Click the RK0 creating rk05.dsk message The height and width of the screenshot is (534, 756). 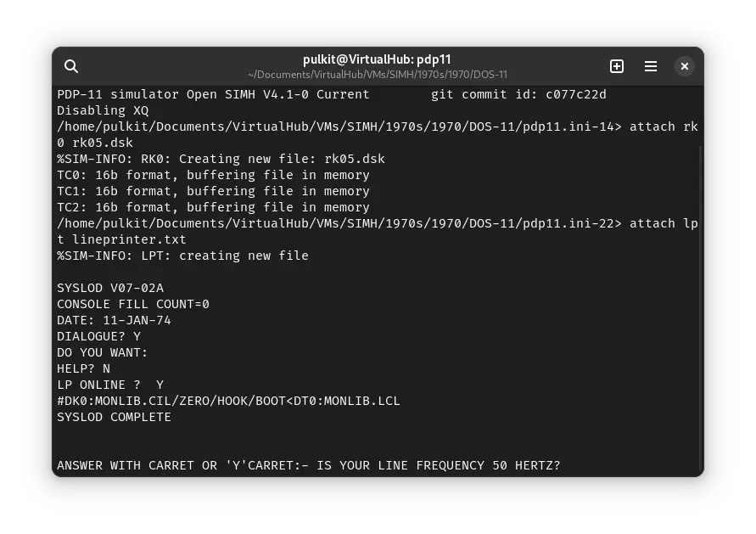(x=221, y=159)
